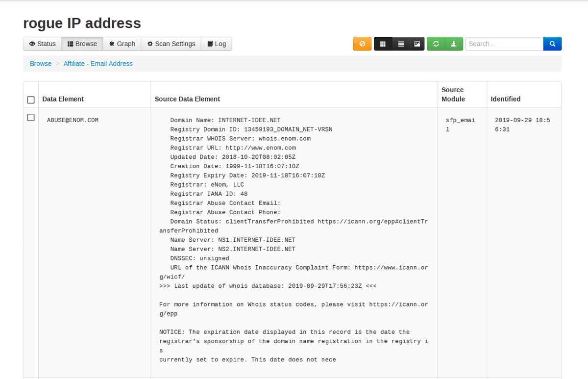Follow the Browse breadcrumb link
Image resolution: width=588 pixels, height=379 pixels.
point(41,64)
